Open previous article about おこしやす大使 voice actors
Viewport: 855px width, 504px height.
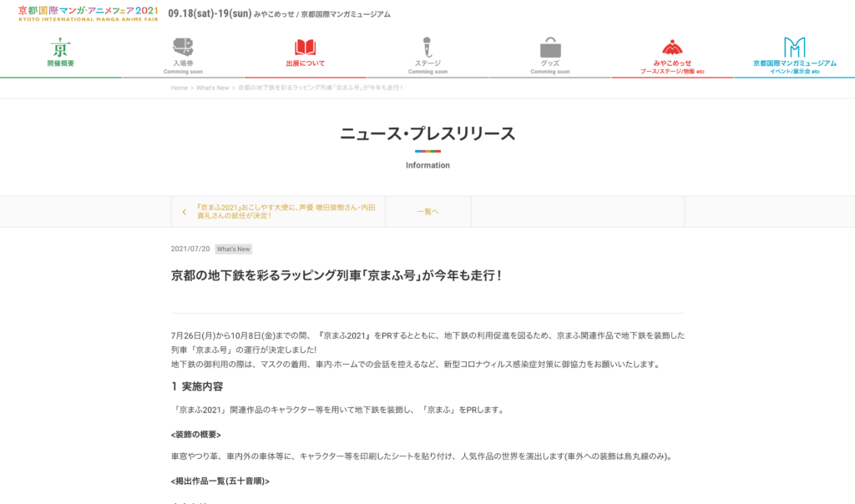[x=286, y=211]
